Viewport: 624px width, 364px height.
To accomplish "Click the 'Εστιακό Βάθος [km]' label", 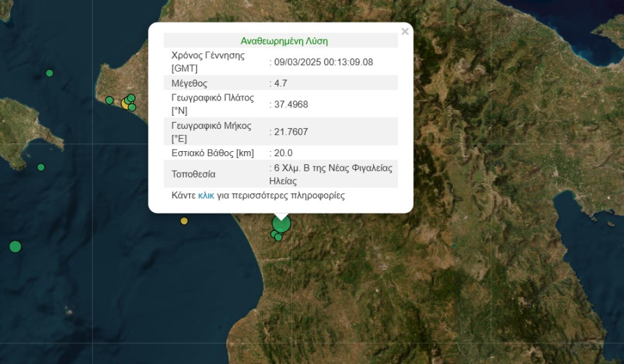I will [x=213, y=153].
